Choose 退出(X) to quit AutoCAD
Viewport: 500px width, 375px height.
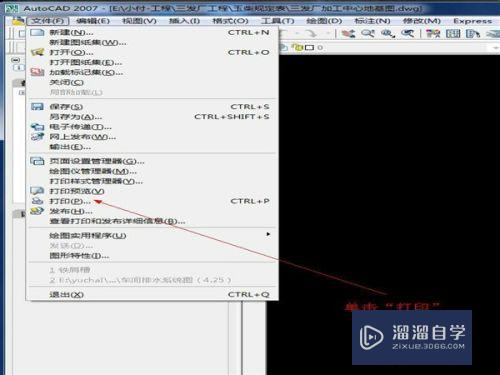click(152, 295)
